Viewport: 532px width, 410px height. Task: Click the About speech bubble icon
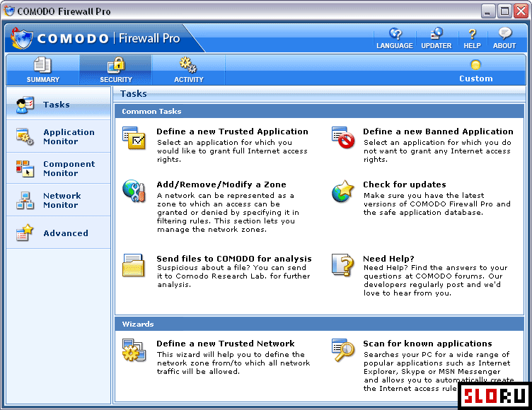point(505,33)
